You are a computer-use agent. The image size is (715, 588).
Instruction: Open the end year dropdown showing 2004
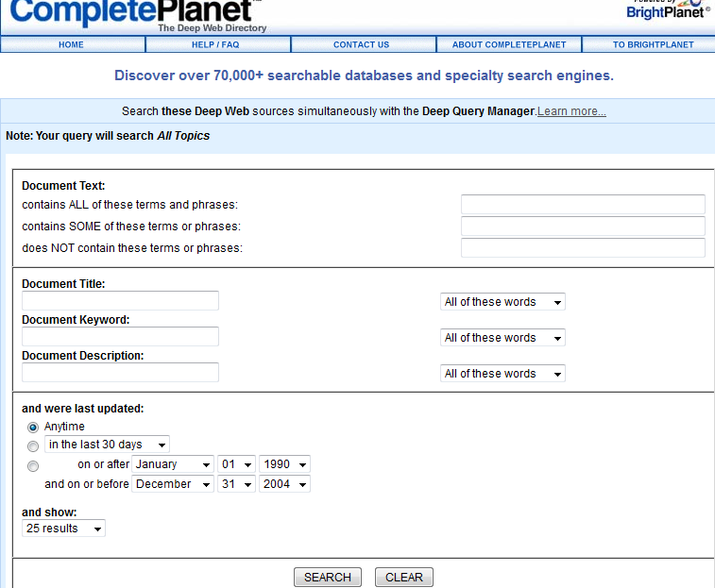click(286, 484)
